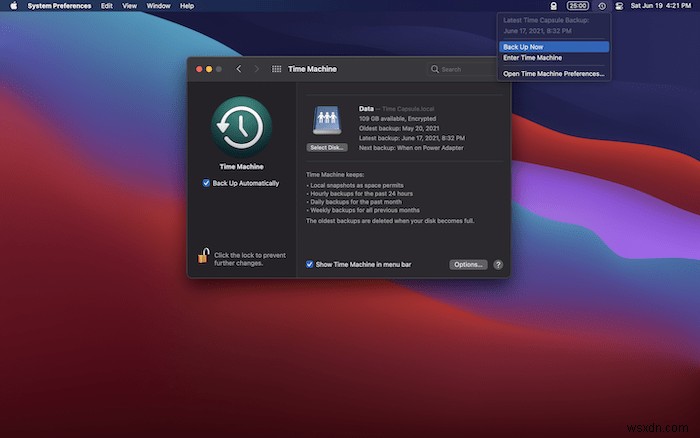The height and width of the screenshot is (438, 700).
Task: Open the Apple menu
Action: point(13,6)
